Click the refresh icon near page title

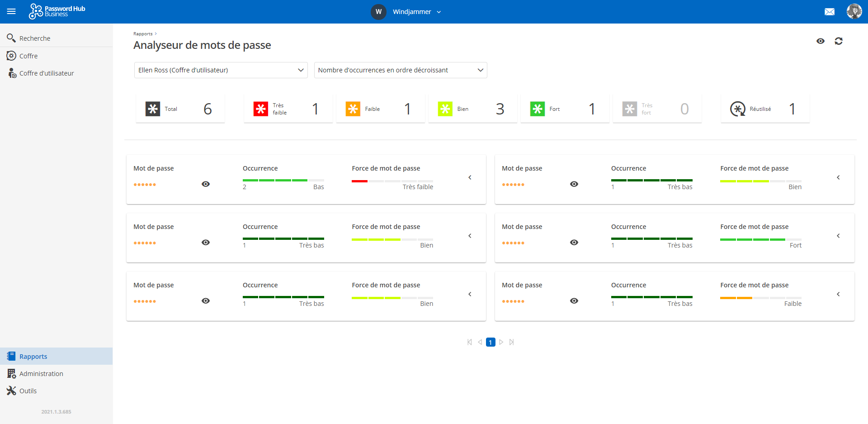pos(838,41)
